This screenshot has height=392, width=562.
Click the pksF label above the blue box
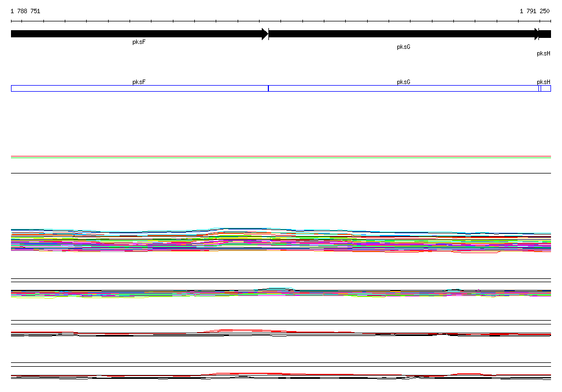click(139, 82)
